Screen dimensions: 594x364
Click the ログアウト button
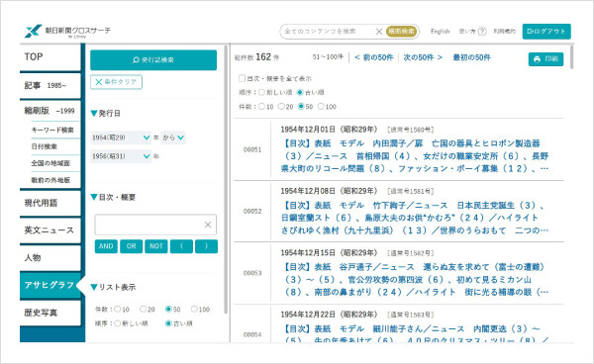(x=546, y=32)
